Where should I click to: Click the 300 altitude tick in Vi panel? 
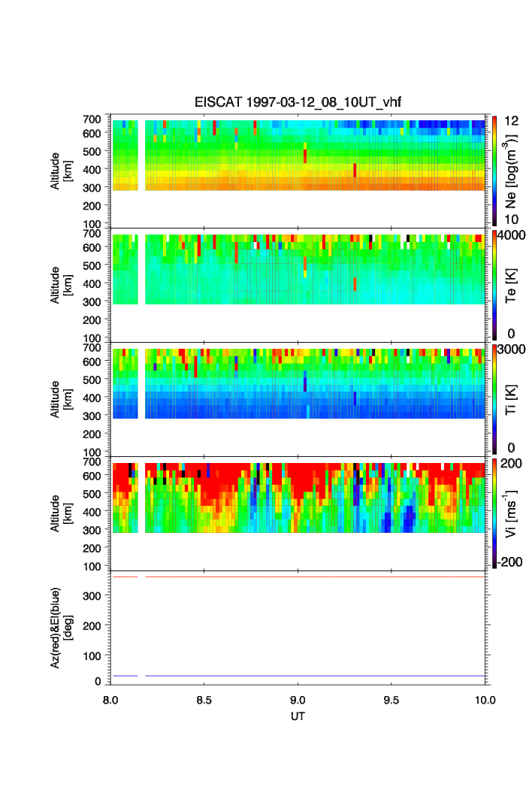pos(92,530)
